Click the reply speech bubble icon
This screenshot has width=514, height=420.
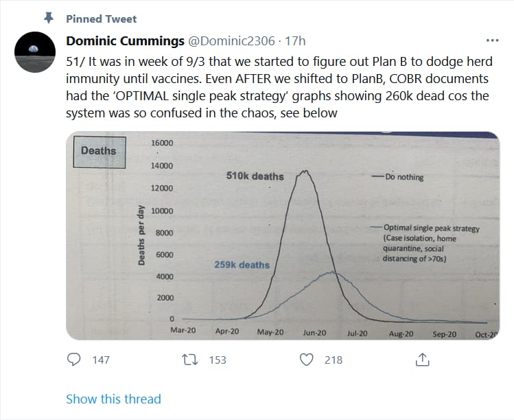point(73,360)
